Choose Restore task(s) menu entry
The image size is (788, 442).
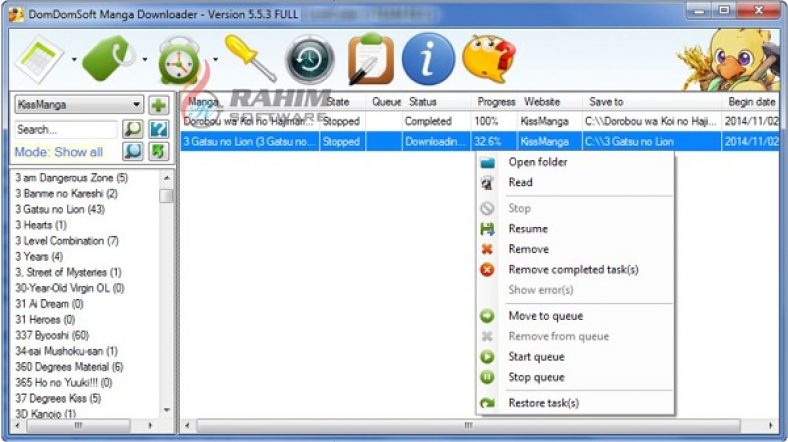(543, 403)
